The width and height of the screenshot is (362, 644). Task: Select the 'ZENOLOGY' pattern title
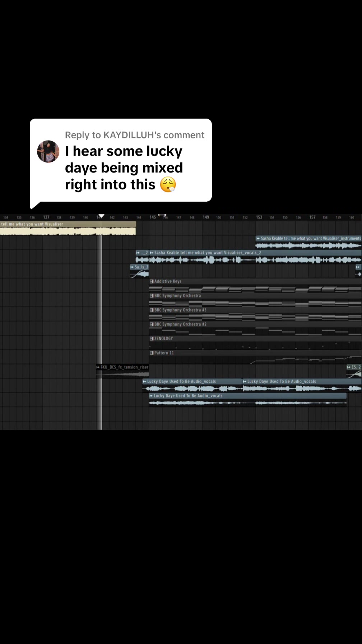tap(163, 339)
